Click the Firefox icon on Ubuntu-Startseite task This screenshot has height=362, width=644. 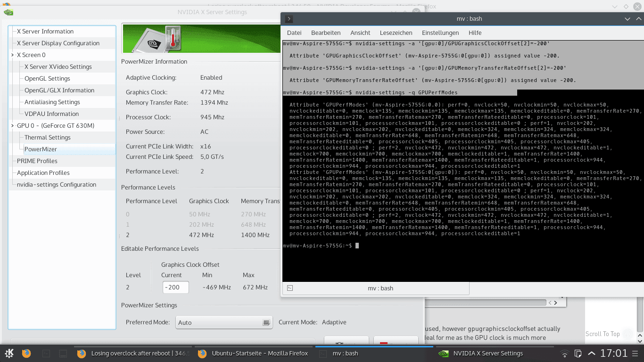(202, 353)
